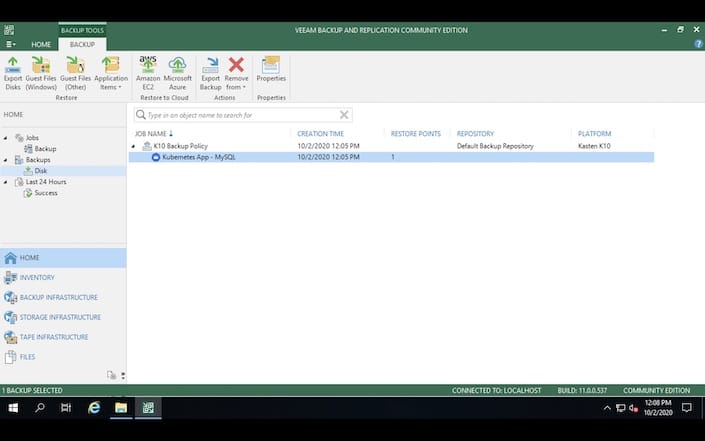Collapse the Last 24 Hours node
705x441 pixels.
(6, 182)
